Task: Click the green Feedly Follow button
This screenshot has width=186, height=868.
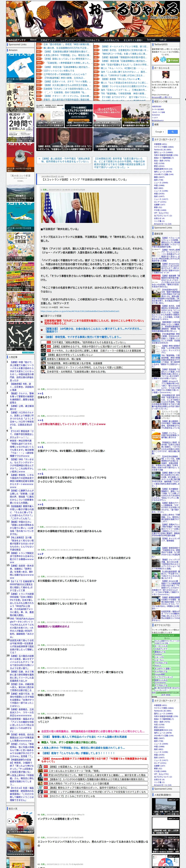Action: tap(173, 60)
